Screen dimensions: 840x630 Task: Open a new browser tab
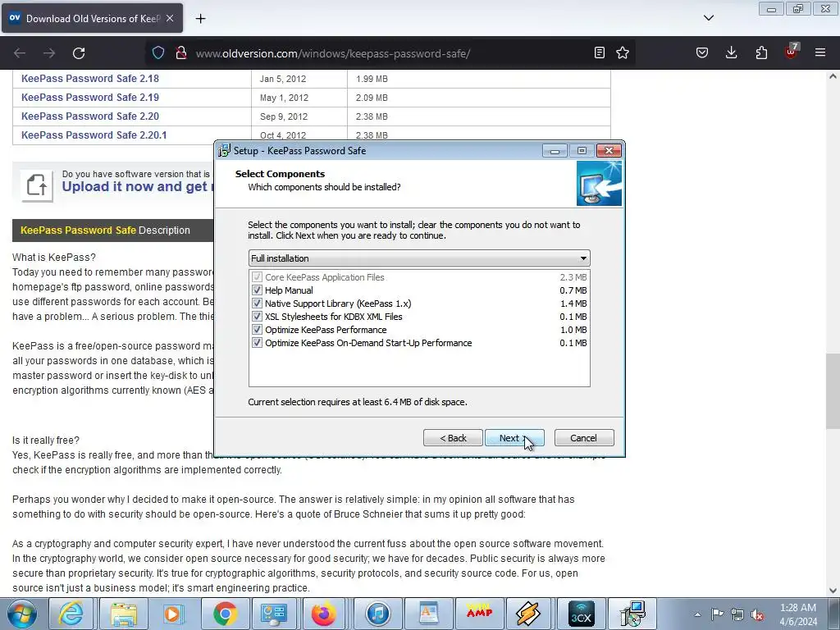click(x=200, y=19)
